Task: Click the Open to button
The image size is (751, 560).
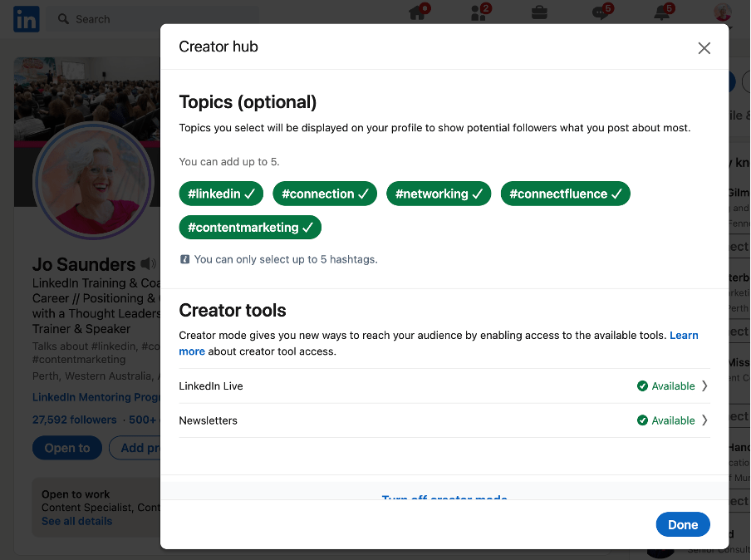Action: point(67,448)
